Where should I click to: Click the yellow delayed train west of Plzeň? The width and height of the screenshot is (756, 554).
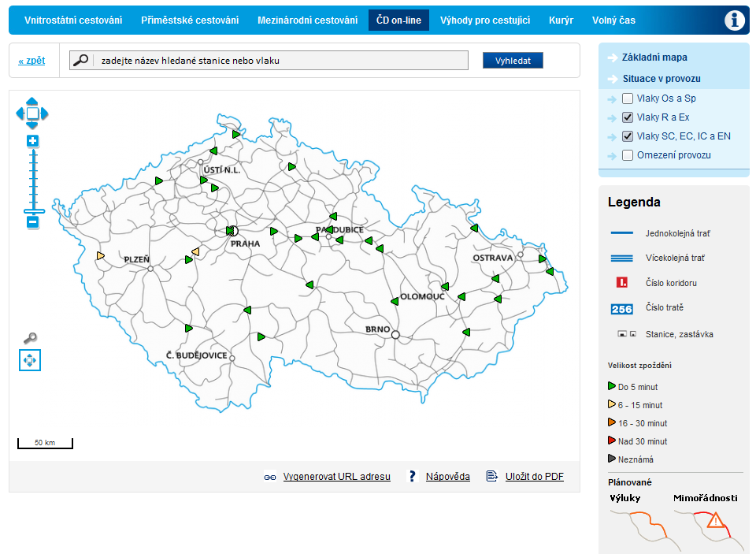[100, 255]
